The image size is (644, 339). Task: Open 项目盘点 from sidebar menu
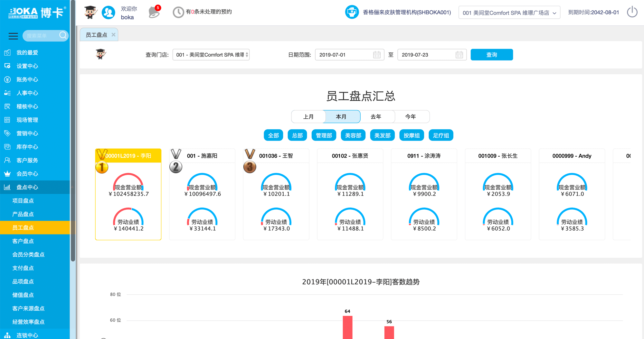click(23, 201)
